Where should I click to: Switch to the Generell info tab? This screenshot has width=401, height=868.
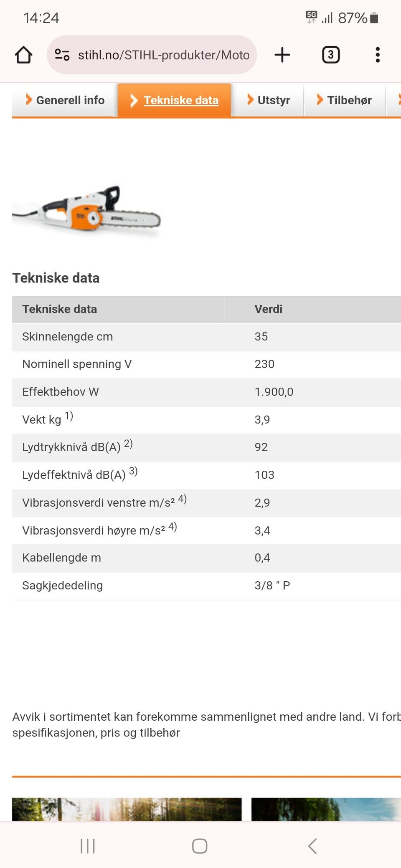[65, 100]
